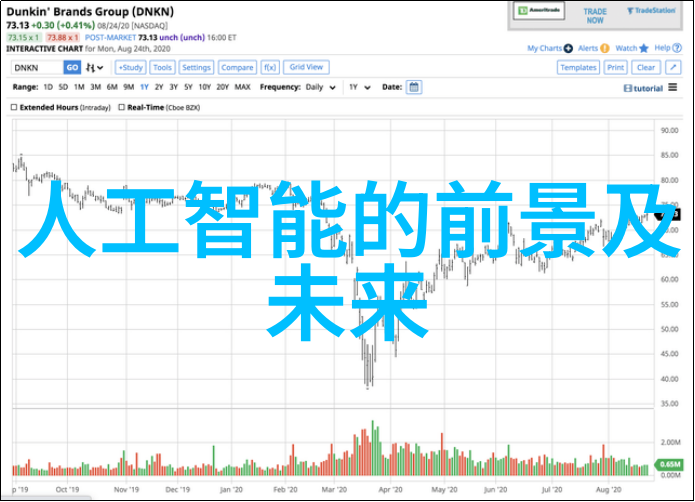Enable the Extended Hours checkbox
695x502 pixels.
click(x=14, y=107)
